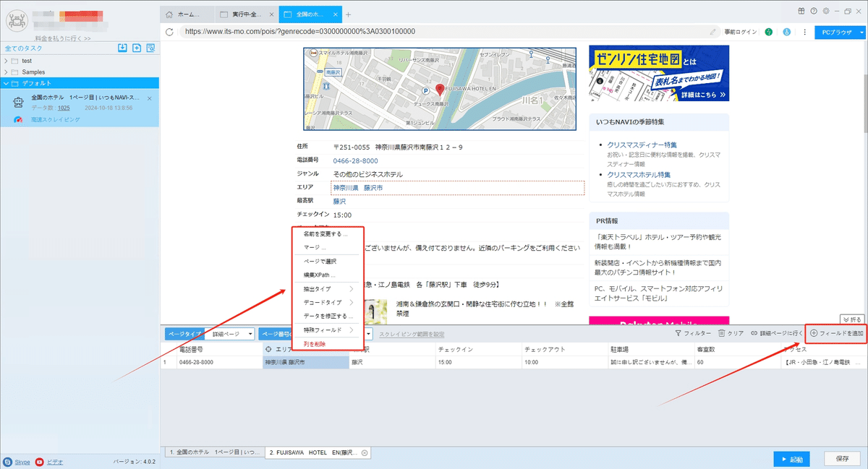
Task: Click the pencil edit icon in address bar
Action: click(x=714, y=32)
